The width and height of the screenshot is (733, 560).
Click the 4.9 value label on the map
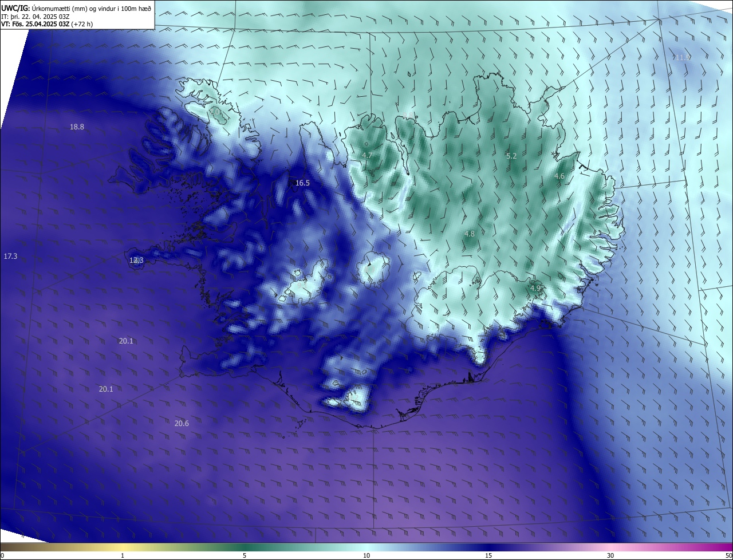pos(535,289)
